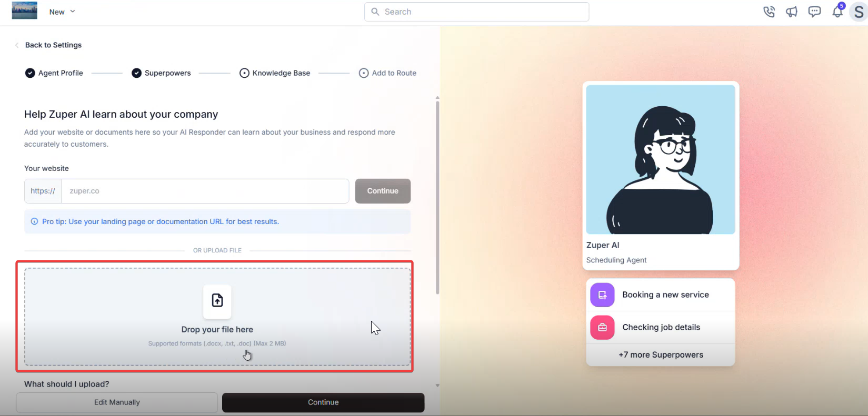The width and height of the screenshot is (868, 416).
Task: Click the Pro tip text banner
Action: (x=217, y=221)
